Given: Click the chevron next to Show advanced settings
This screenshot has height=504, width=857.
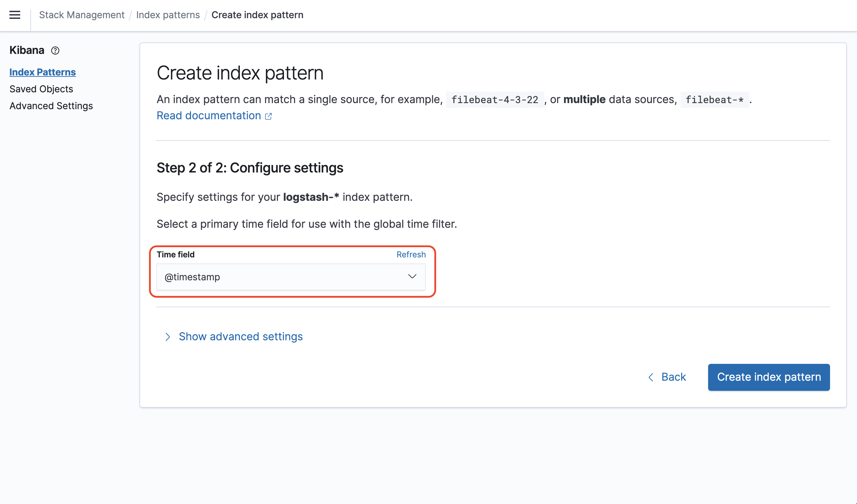Looking at the screenshot, I should 167,337.
